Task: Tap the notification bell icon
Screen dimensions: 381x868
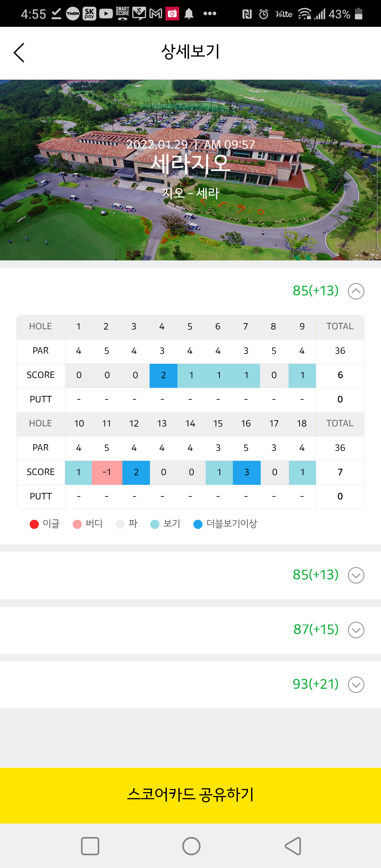Action: [189, 14]
